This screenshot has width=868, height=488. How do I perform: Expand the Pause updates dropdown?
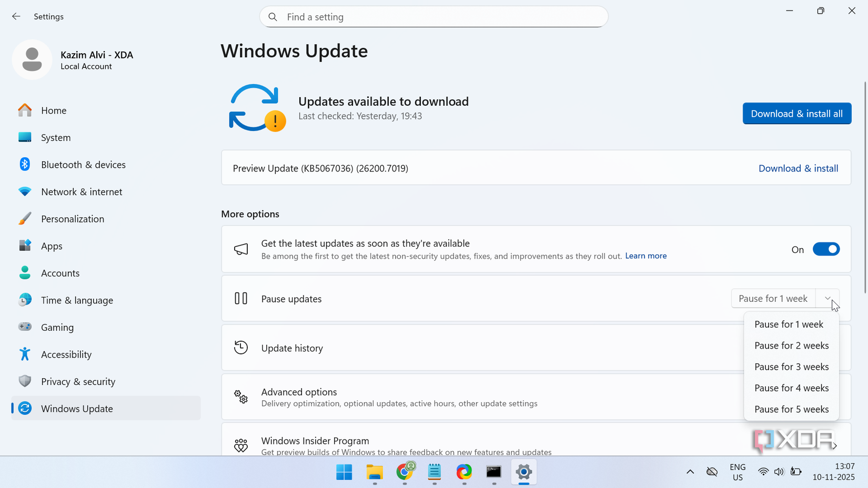(827, 298)
